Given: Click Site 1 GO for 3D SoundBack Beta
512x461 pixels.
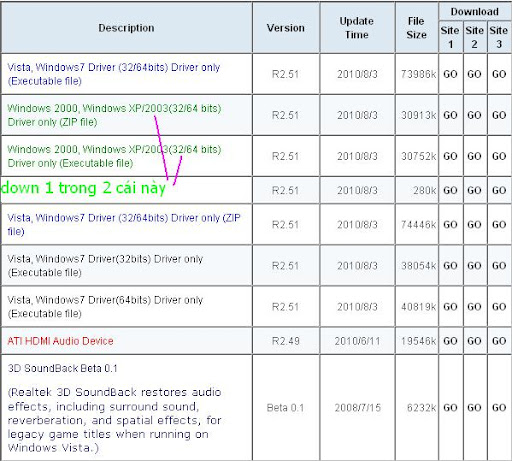Looking at the screenshot, I should point(450,408).
